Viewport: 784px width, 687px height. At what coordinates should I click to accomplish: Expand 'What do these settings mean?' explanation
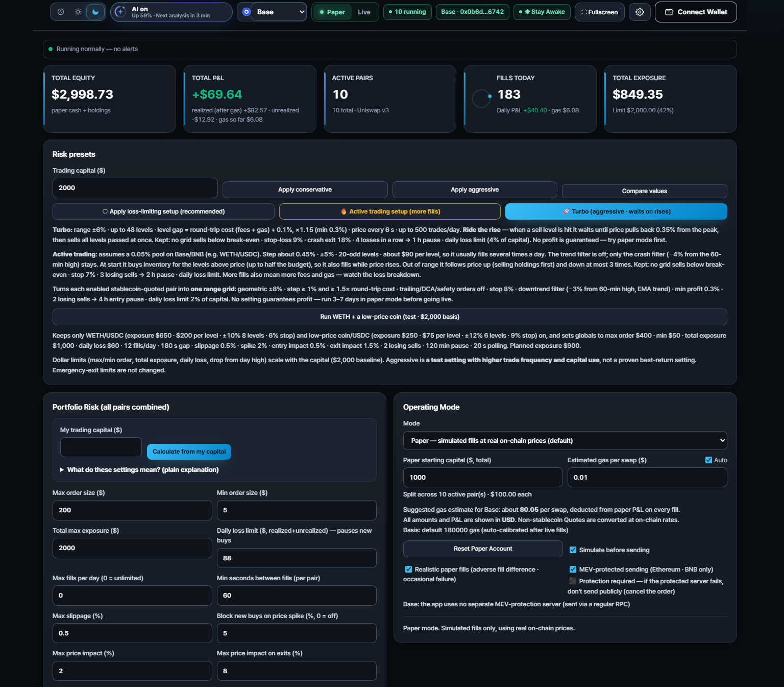[x=139, y=470]
